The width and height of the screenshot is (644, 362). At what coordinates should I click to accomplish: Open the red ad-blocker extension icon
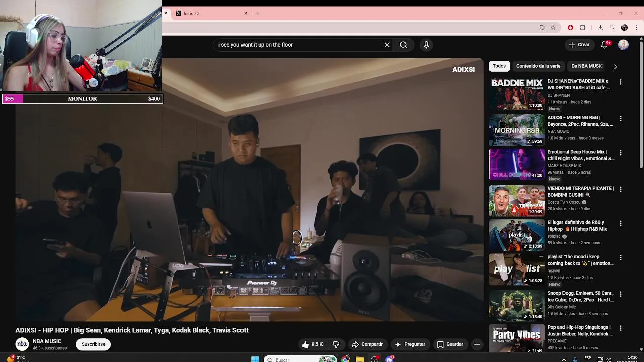tap(570, 28)
